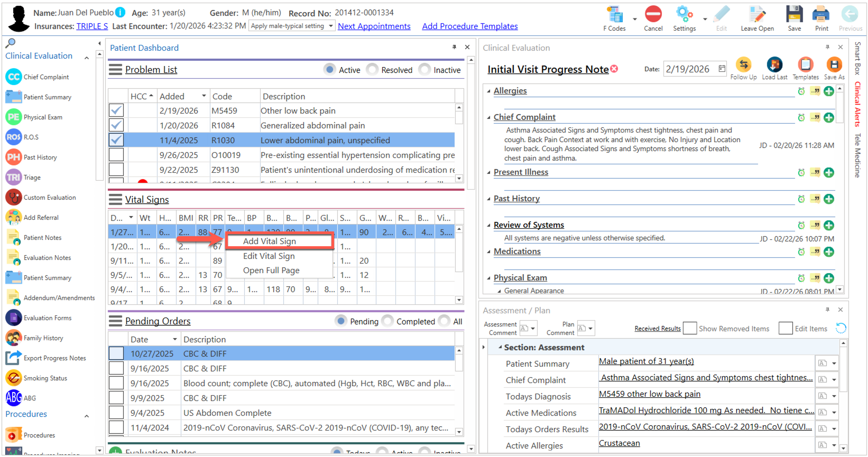Collapse the Review of Systems section
Image resolution: width=868 pixels, height=457 pixels.
[488, 225]
